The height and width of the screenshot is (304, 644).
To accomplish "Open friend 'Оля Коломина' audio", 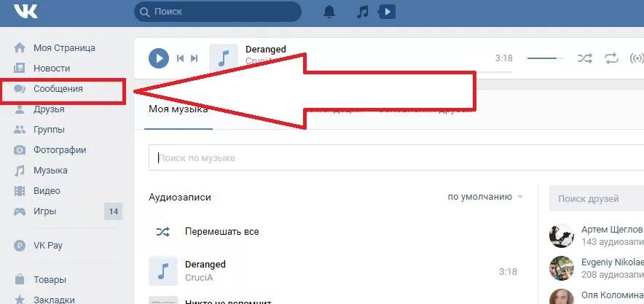I will [x=612, y=295].
